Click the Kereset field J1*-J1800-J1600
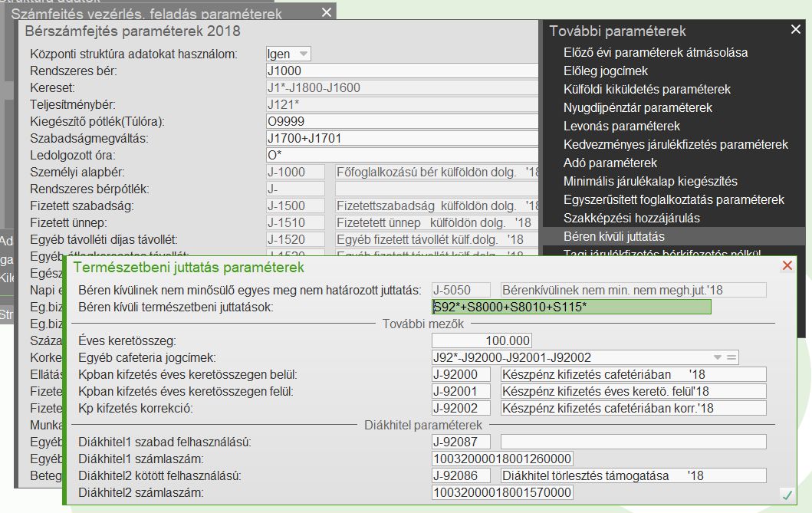 (402, 87)
